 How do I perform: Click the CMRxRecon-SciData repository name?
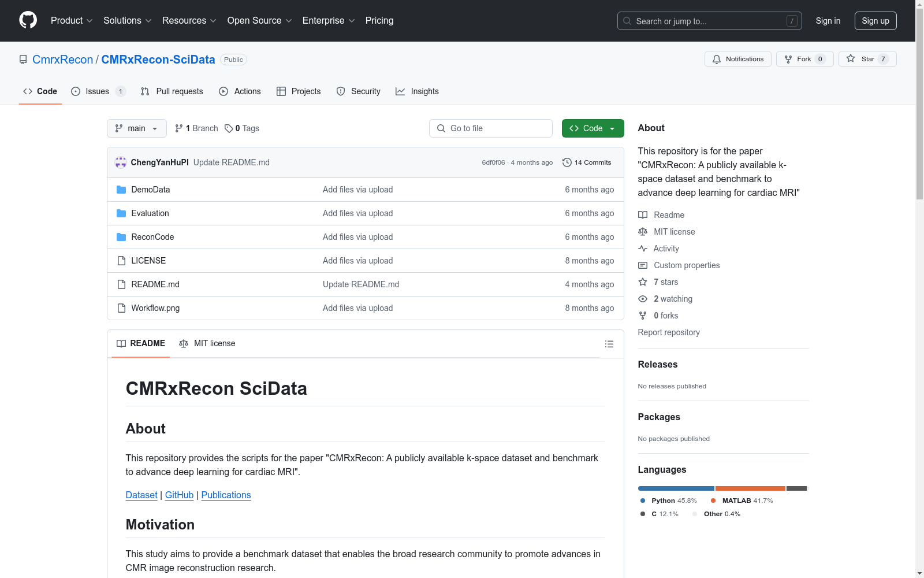(x=158, y=60)
